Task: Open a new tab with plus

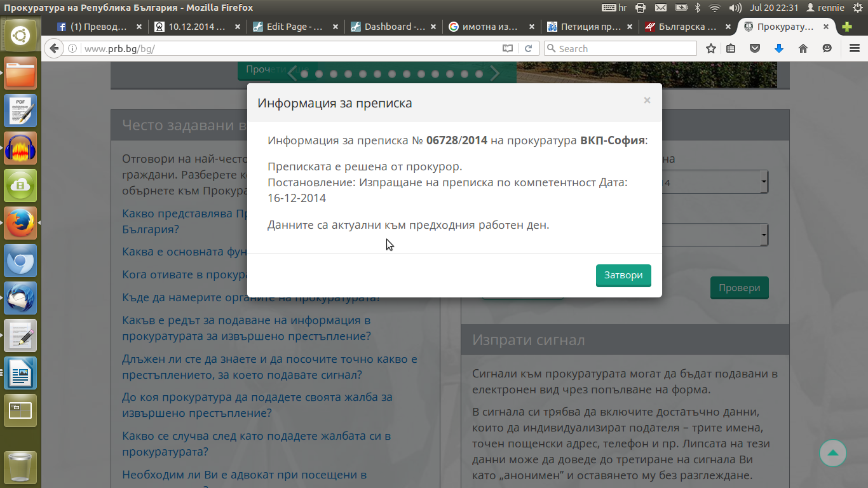Action: [846, 27]
